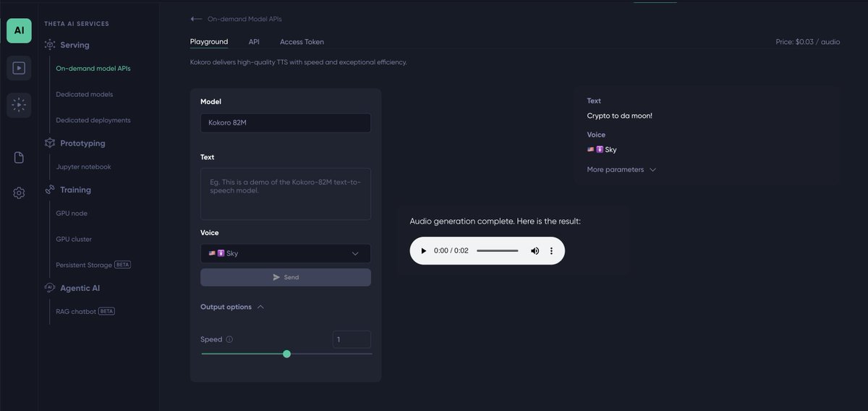Collapse the Output options section

pyautogui.click(x=232, y=307)
